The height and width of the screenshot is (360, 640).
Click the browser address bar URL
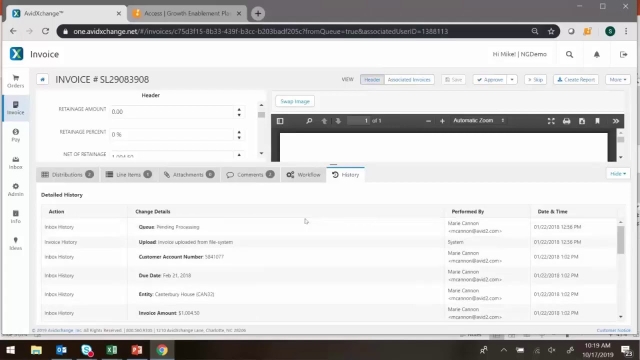(260, 31)
